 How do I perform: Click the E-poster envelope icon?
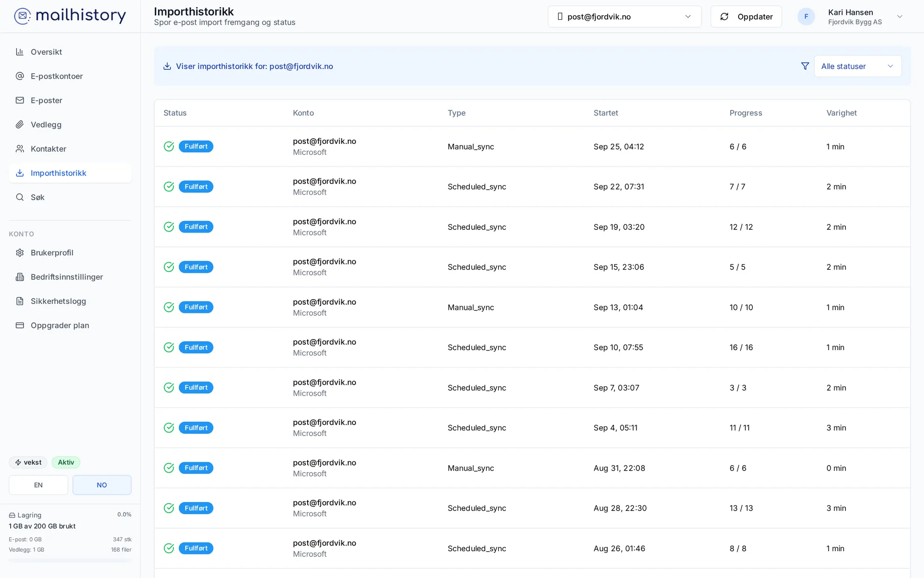point(20,100)
